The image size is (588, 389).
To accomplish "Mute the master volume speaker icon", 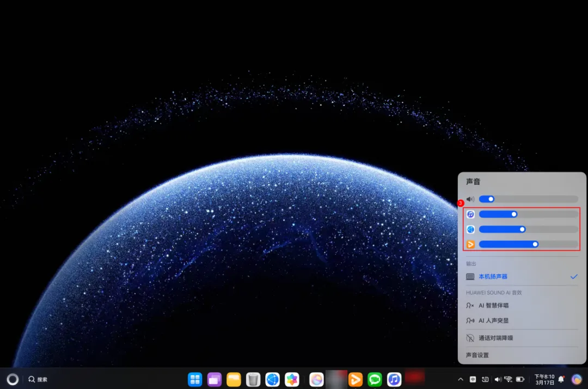I will tap(470, 199).
